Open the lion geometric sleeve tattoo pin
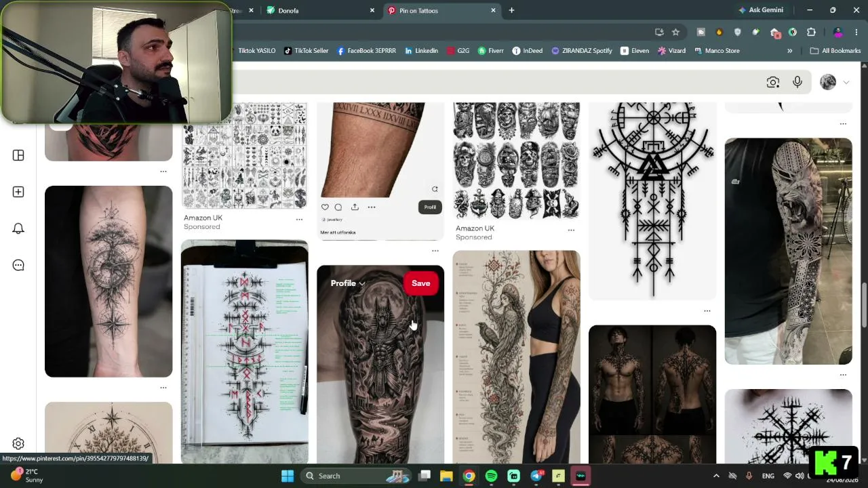The image size is (868, 488). pos(789,251)
